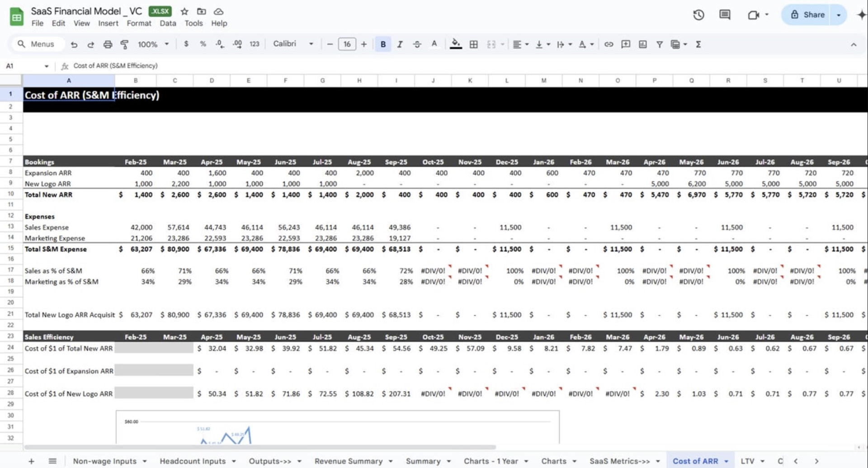Show all sheets list button
The image size is (868, 468).
pos(52,461)
